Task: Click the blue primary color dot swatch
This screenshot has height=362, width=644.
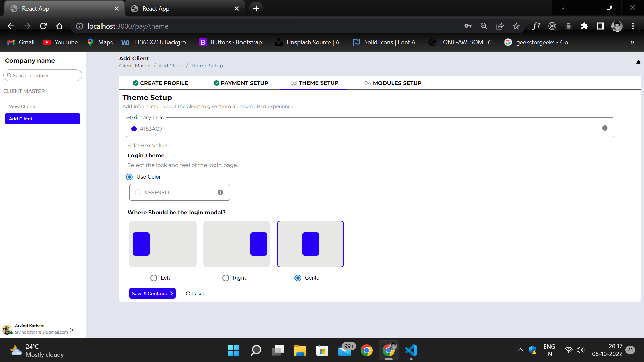Action: coord(134,129)
